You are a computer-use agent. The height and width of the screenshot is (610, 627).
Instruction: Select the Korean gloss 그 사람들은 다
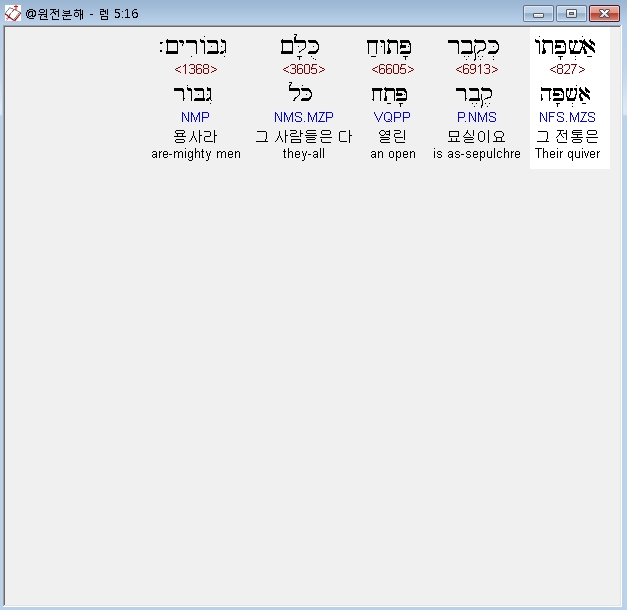(x=304, y=136)
